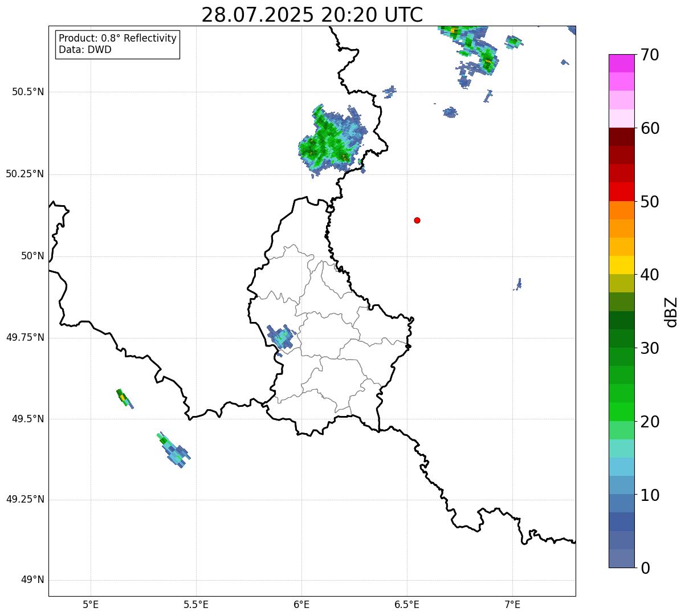Screen dimensions: 685x616
Task: Click the orange colorbar segment below 50
Action: pyautogui.click(x=621, y=210)
